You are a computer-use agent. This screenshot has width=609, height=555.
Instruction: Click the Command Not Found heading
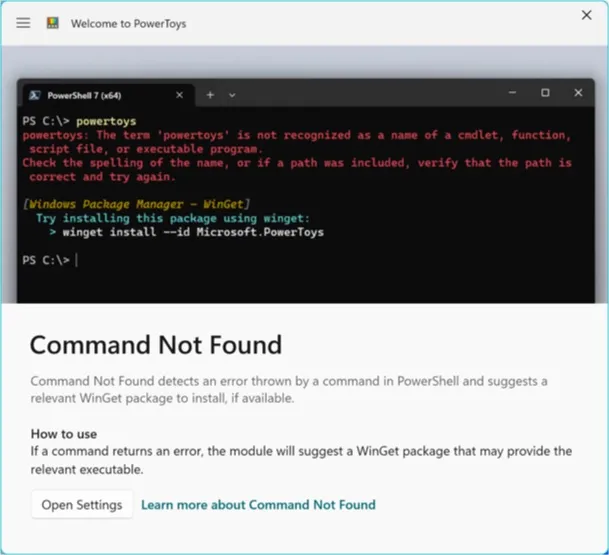point(156,345)
